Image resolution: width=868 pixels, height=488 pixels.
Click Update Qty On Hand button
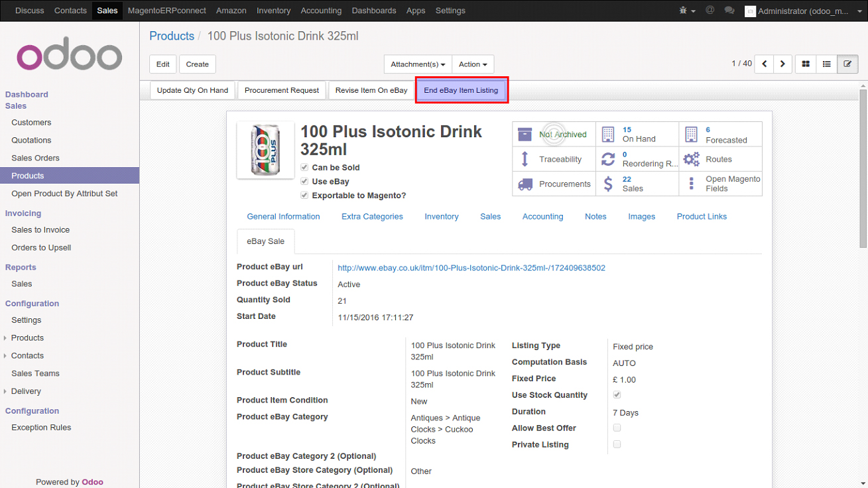tap(192, 90)
